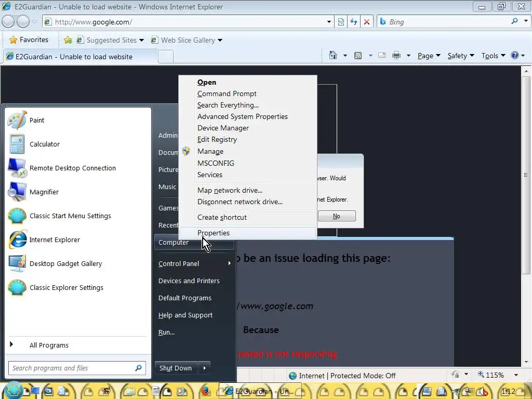Image resolution: width=532 pixels, height=399 pixels.
Task: Open Desktop Gadget Gallery
Action: pyautogui.click(x=78, y=263)
